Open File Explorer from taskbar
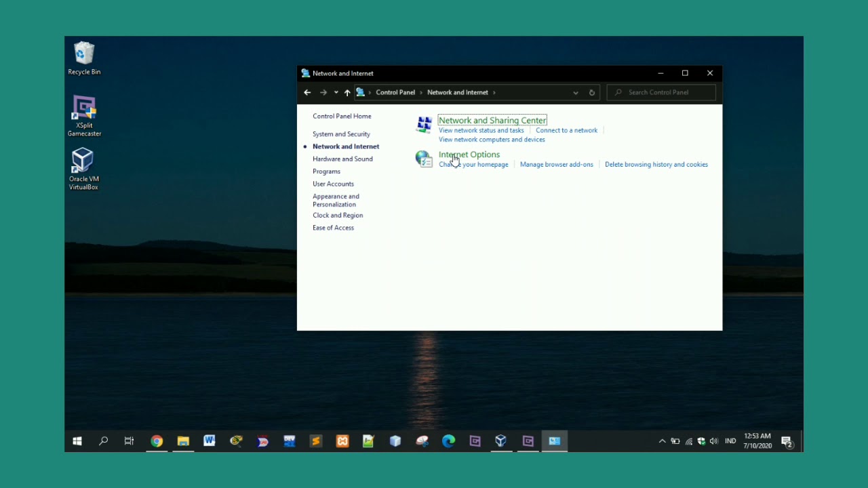The width and height of the screenshot is (868, 488). 183,441
